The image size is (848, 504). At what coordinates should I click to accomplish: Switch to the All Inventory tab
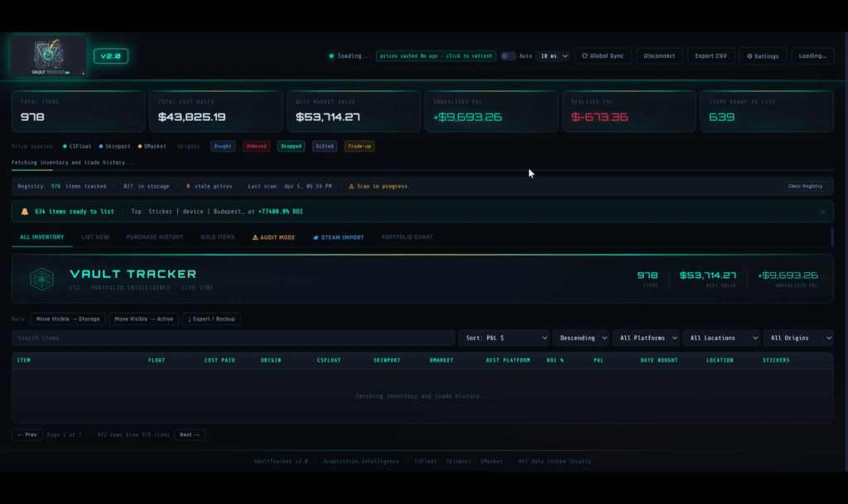tap(41, 238)
